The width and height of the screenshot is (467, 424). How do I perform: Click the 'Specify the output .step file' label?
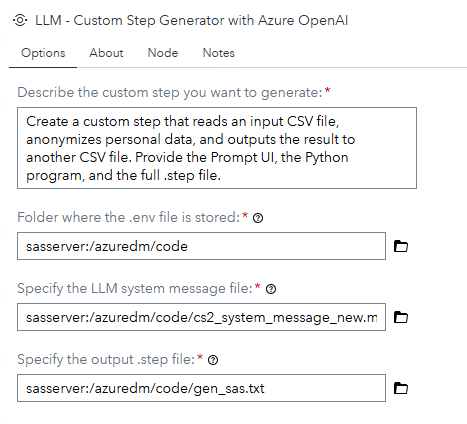click(x=106, y=359)
